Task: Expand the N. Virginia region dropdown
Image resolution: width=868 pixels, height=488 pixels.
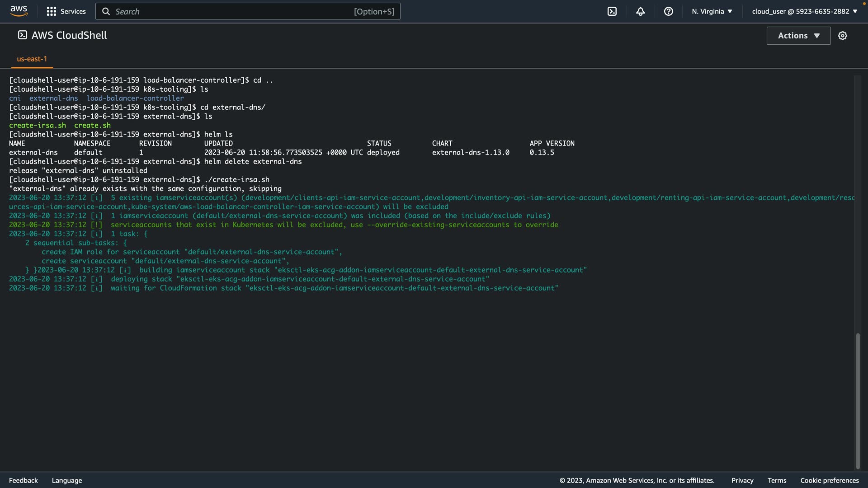Action: click(x=712, y=11)
